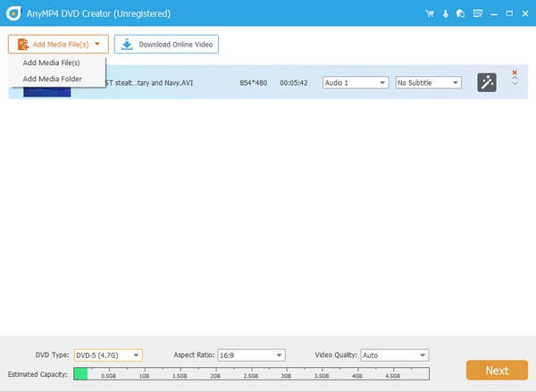Screen dimensions: 536x392
Task: Open the DVD Type dropdown
Action: 108,355
